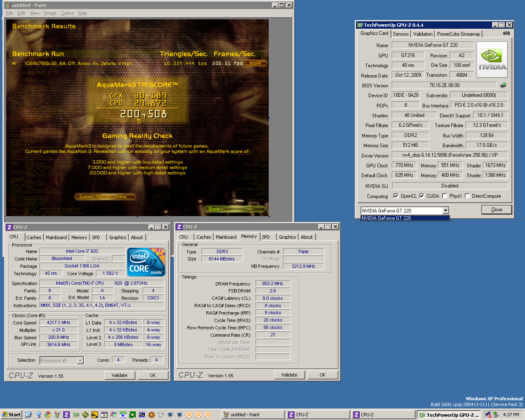
Task: Launch Chrome from the quick launch bar
Action: point(48,415)
